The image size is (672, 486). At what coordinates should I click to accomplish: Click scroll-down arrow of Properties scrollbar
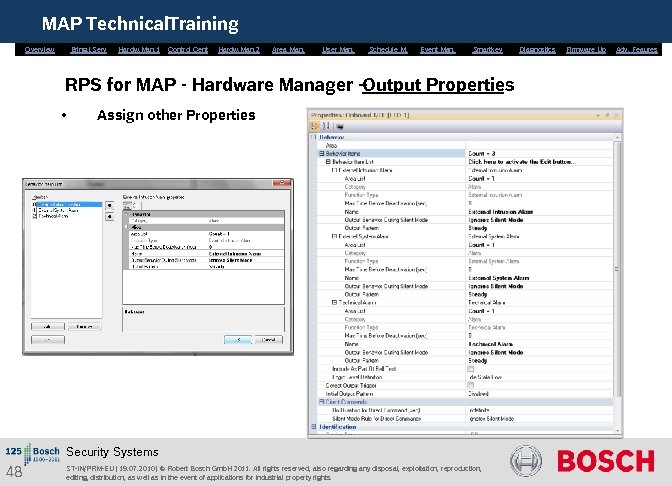[x=617, y=431]
